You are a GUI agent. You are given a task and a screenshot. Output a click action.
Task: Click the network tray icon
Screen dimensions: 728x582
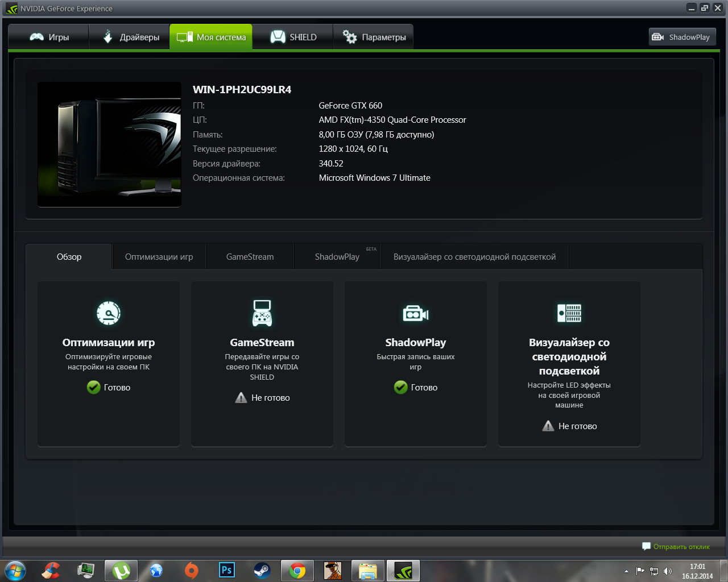[654, 571]
